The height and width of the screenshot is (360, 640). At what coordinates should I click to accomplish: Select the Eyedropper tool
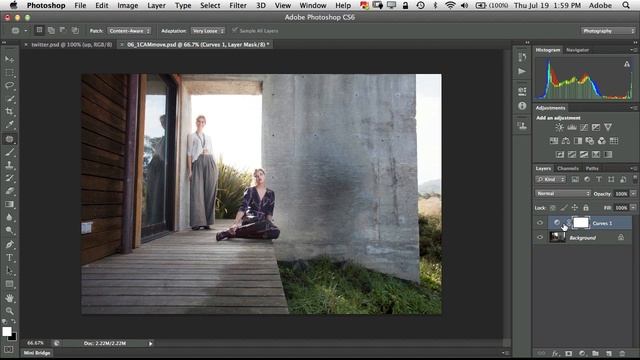pos(9,124)
